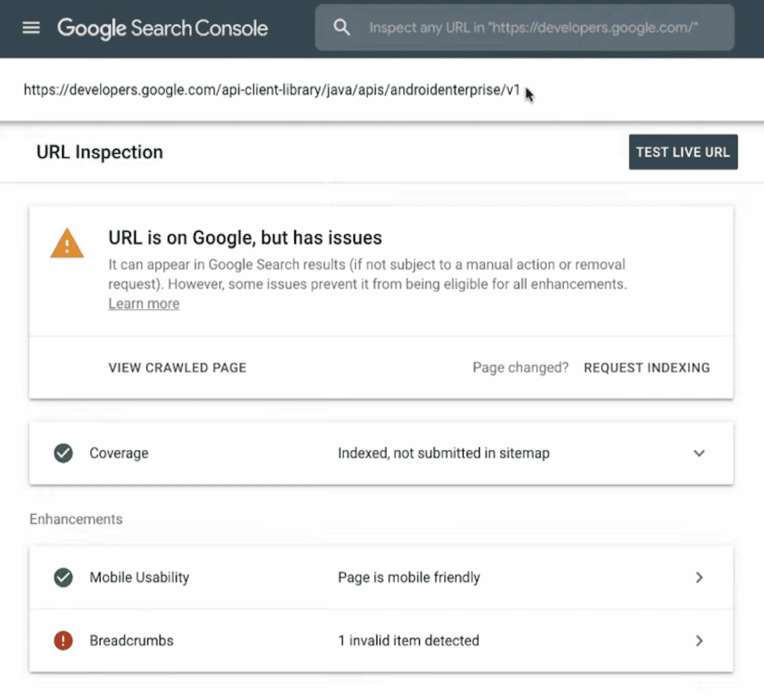Open Mobile Usability details via chevron

pos(699,577)
